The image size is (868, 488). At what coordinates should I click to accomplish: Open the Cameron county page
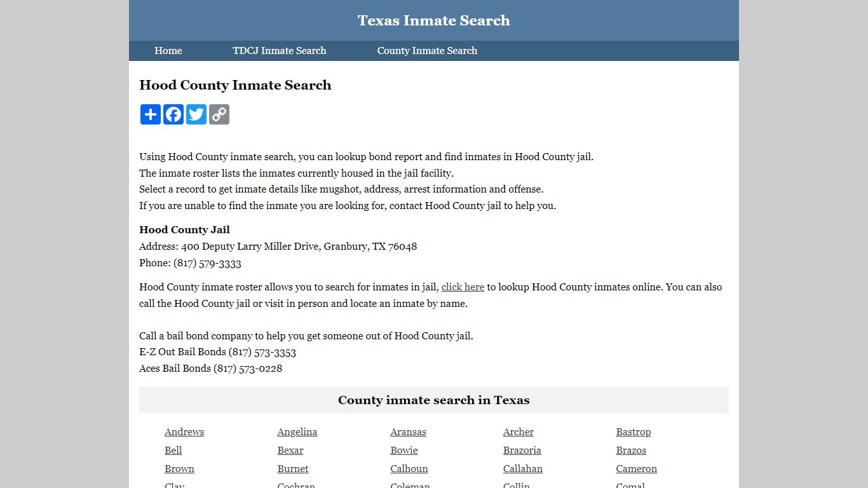636,468
